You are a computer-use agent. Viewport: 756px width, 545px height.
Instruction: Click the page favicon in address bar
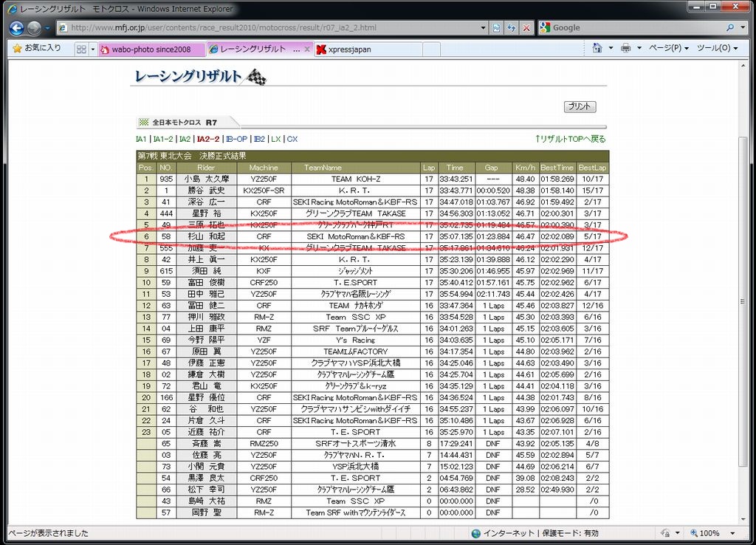pyautogui.click(x=63, y=27)
